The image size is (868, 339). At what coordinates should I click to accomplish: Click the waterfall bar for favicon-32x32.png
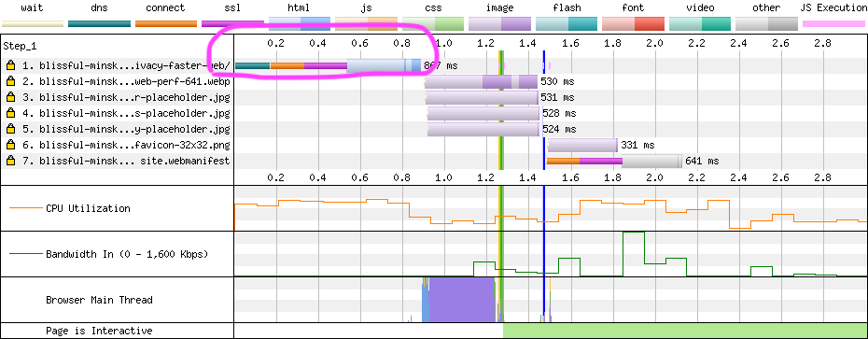point(582,145)
